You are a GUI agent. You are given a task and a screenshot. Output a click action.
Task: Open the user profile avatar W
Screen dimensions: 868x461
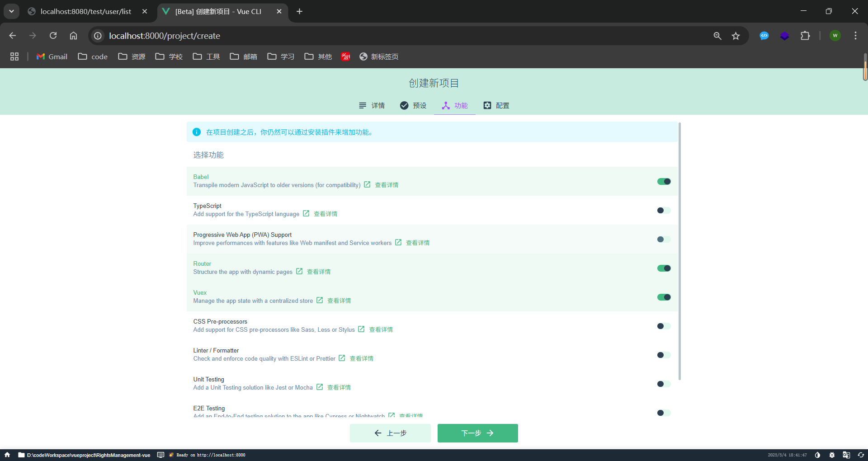click(x=835, y=36)
